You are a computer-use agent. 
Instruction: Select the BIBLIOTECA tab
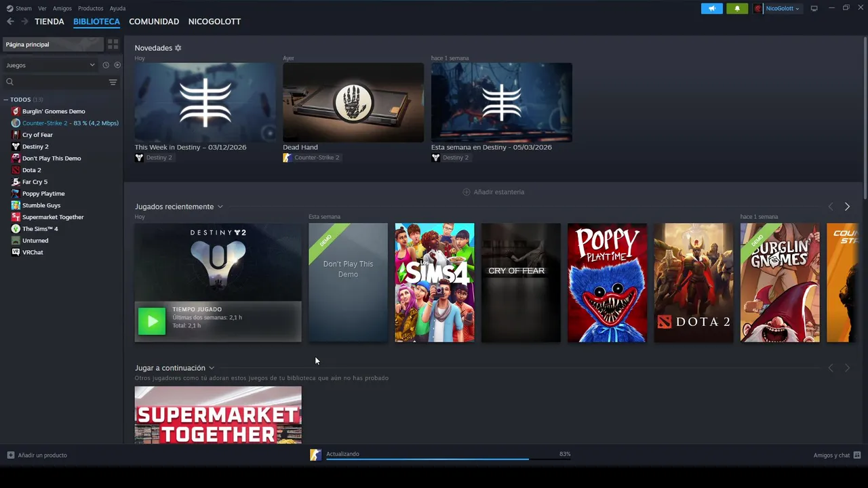pyautogui.click(x=96, y=22)
